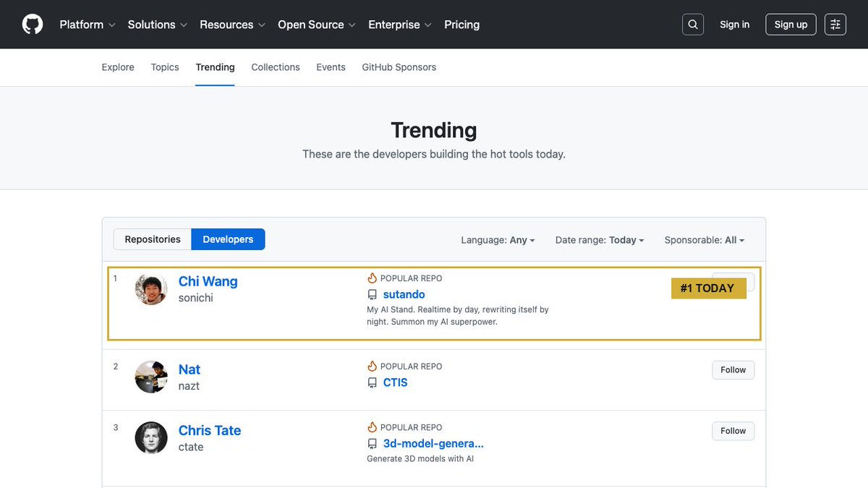The image size is (868, 488).
Task: Open the ctate username link
Action: [x=191, y=447]
